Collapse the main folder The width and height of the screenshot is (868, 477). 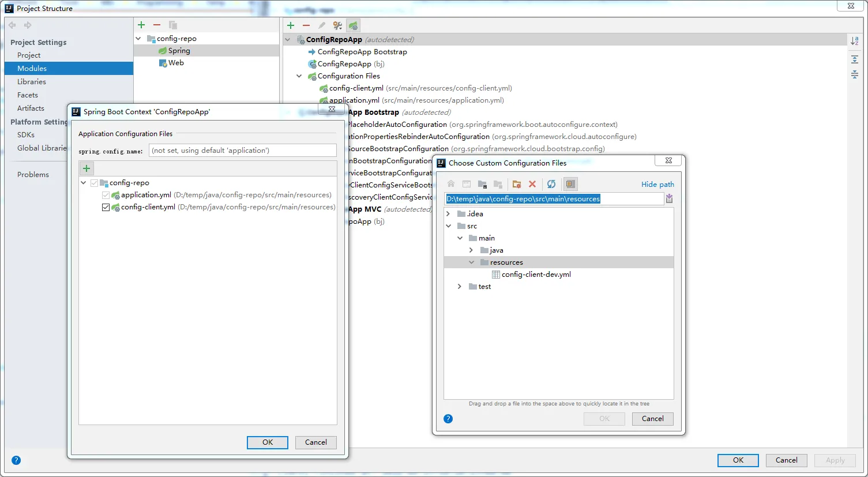tap(460, 238)
